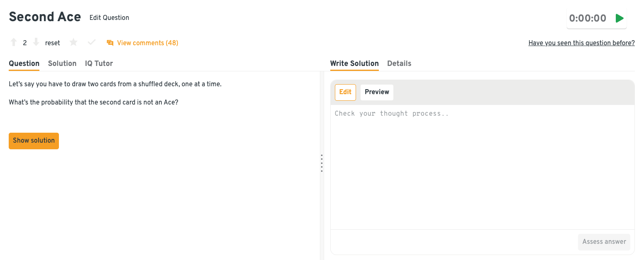Image resolution: width=644 pixels, height=260 pixels.
Task: Start the timer with green play icon
Action: [620, 18]
